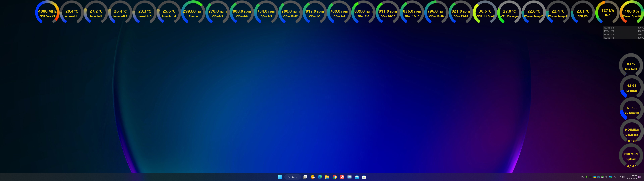Open the Mail app icon
Image resolution: width=644 pixels, height=181 pixels.
click(357, 177)
